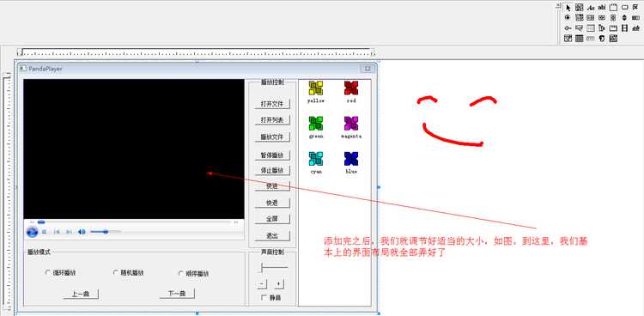Click the media player speaker mute icon

coord(82,232)
